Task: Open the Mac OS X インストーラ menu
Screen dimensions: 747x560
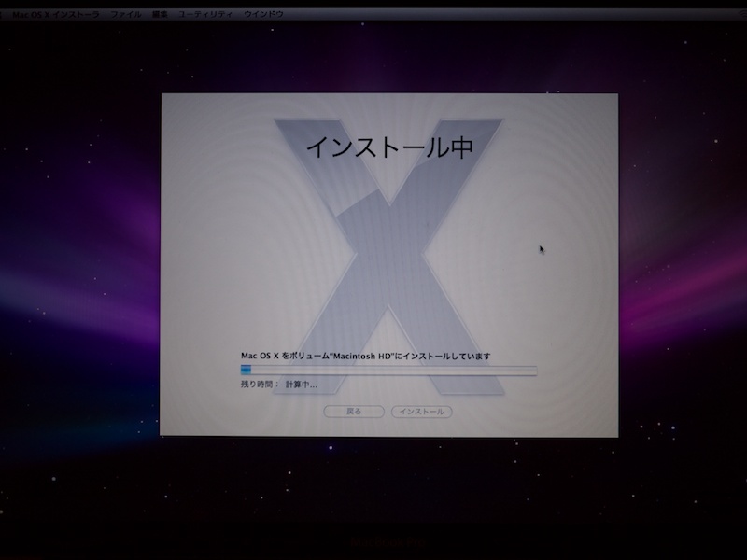Action: (56, 14)
